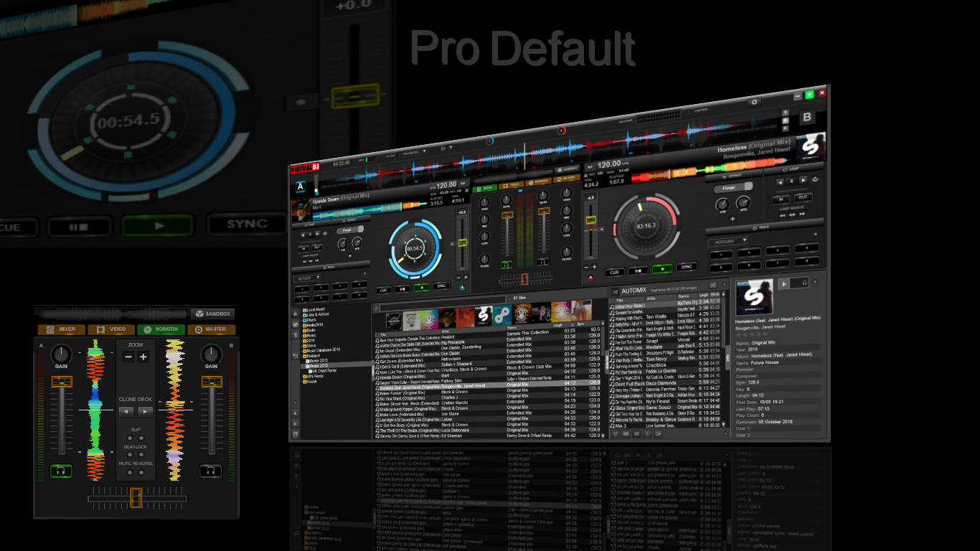Select Local Music in the browser tree

[x=314, y=309]
